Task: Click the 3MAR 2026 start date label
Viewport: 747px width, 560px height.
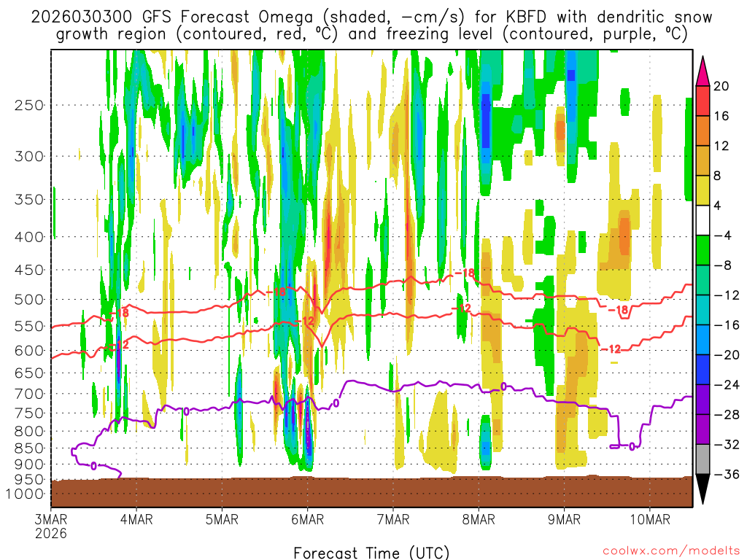Action: coord(50,526)
